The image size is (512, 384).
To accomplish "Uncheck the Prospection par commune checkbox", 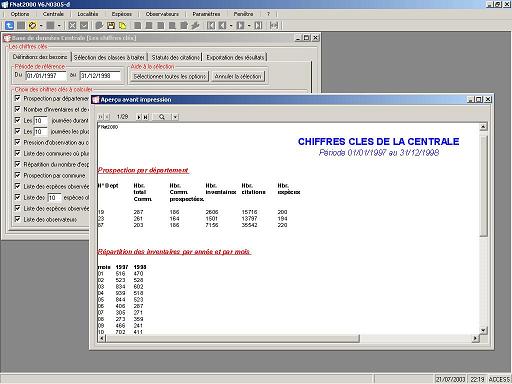I will click(x=18, y=175).
